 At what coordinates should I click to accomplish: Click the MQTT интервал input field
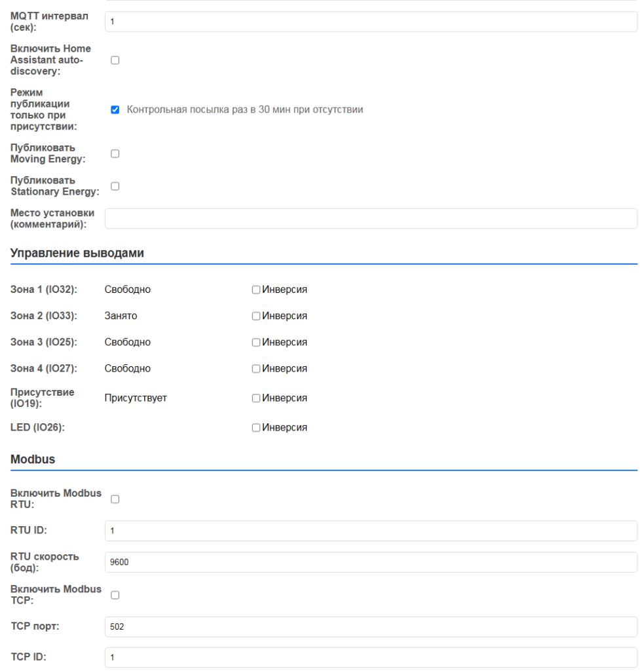tap(371, 22)
